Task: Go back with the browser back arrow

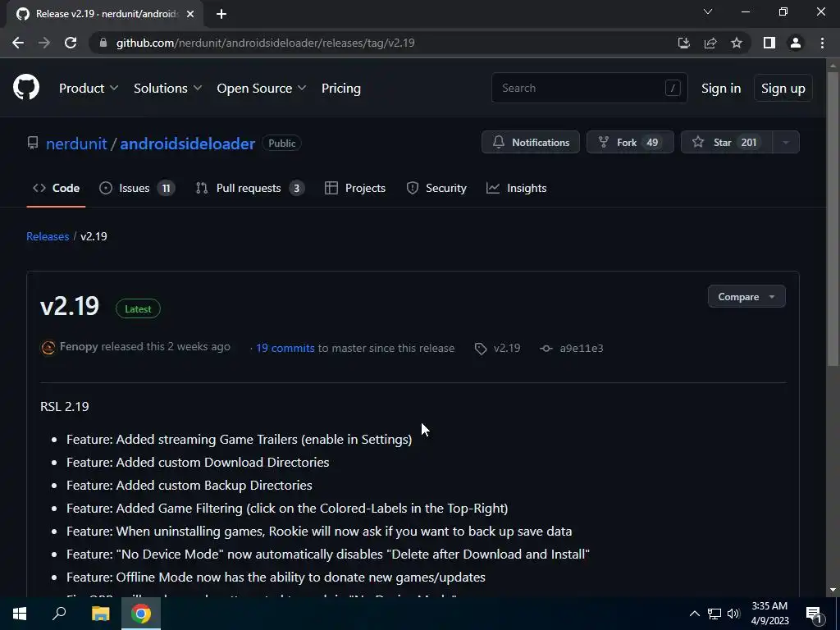Action: [x=18, y=43]
